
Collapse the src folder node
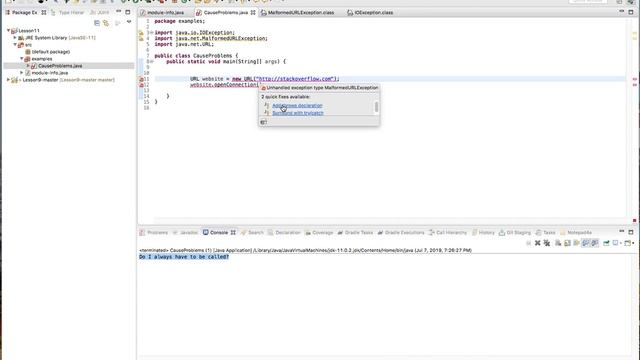pyautogui.click(x=15, y=44)
